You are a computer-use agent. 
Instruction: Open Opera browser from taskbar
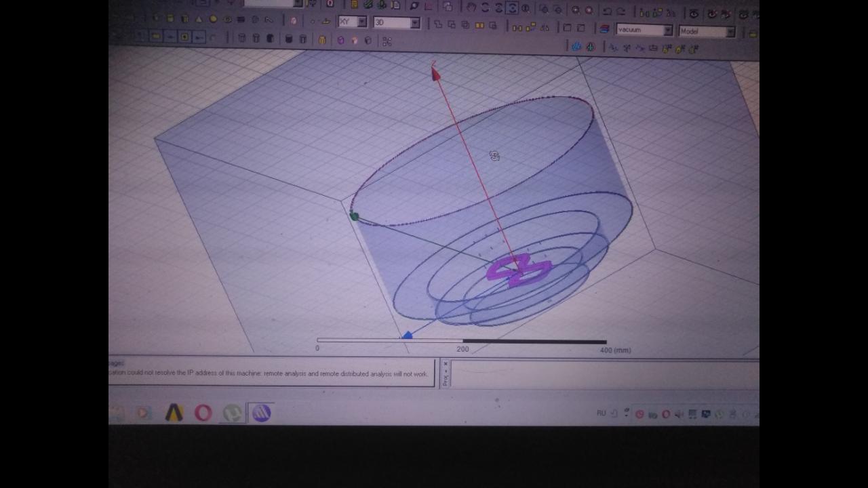click(x=203, y=413)
